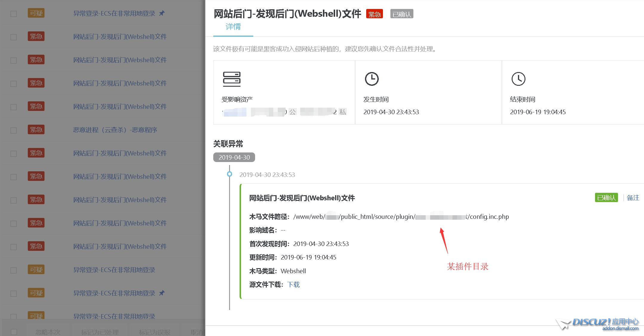This screenshot has height=336, width=644.
Task: Click the clock icon above 结束时间
Action: (518, 79)
